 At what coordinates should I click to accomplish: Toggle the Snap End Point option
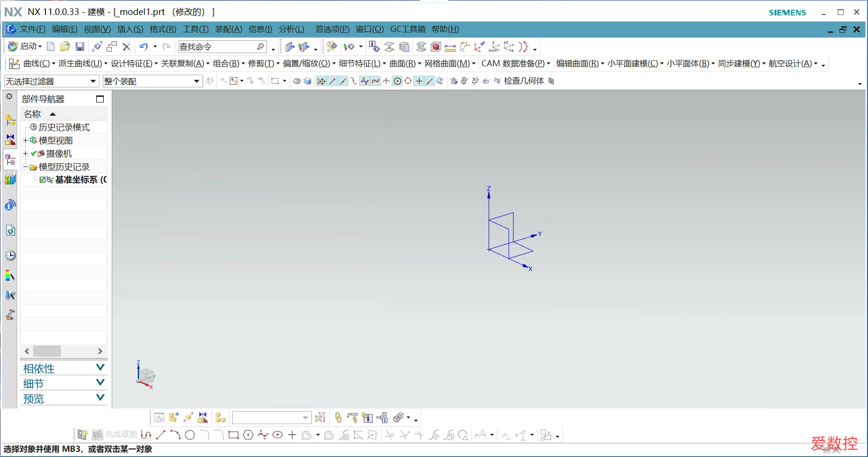click(x=332, y=81)
